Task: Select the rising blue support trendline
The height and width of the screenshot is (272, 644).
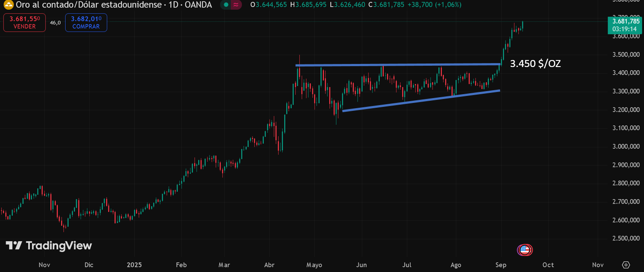Action: pyautogui.click(x=420, y=101)
